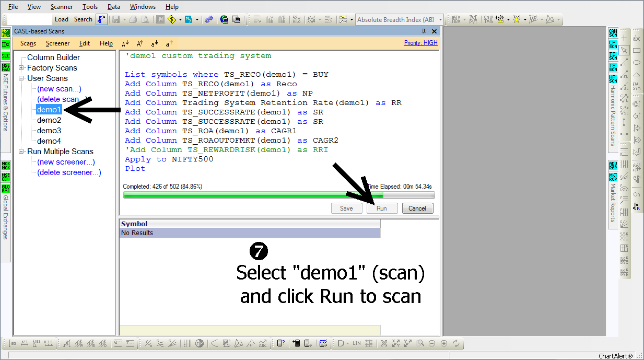The height and width of the screenshot is (360, 644).
Task: Select the abc text drawing tool
Action: [x=637, y=39]
